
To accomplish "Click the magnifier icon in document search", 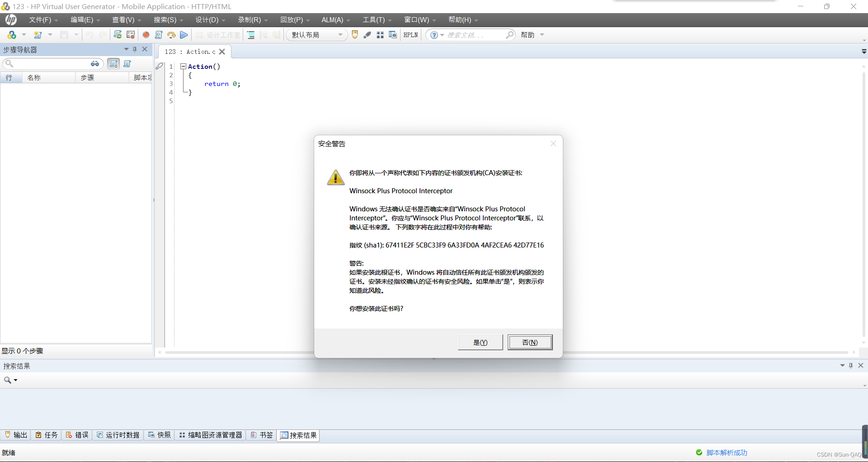I will click(x=510, y=35).
